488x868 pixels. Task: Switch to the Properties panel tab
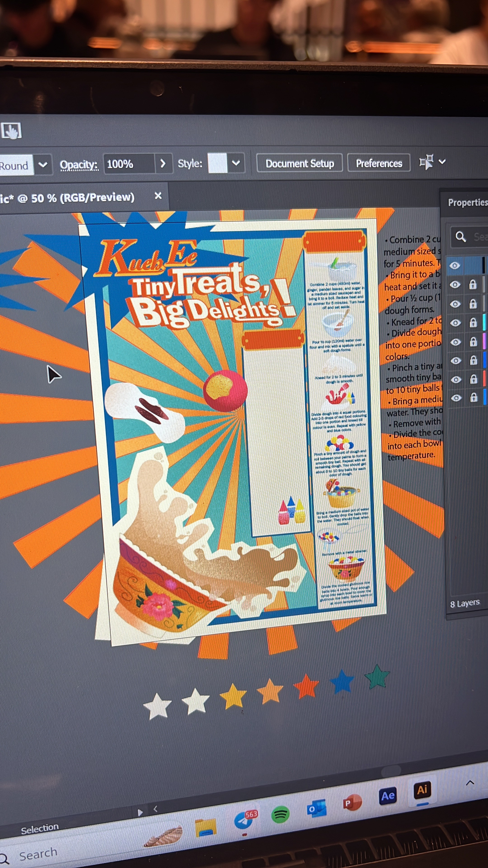pyautogui.click(x=467, y=203)
